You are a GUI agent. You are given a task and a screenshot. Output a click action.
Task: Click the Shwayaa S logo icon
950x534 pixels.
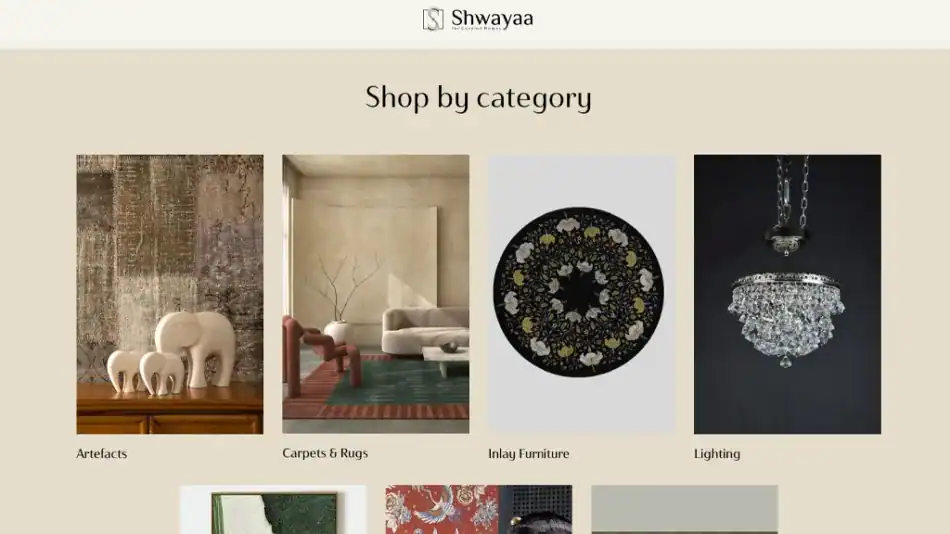433,19
